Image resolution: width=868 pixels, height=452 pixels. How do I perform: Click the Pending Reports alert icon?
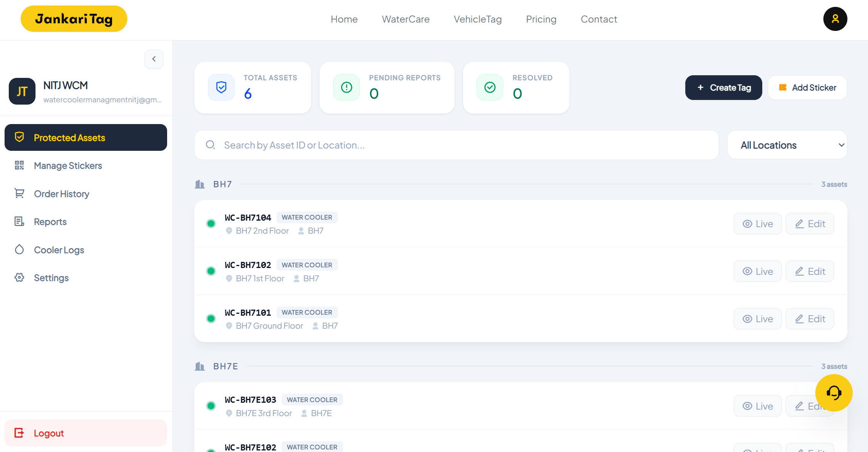pos(346,87)
